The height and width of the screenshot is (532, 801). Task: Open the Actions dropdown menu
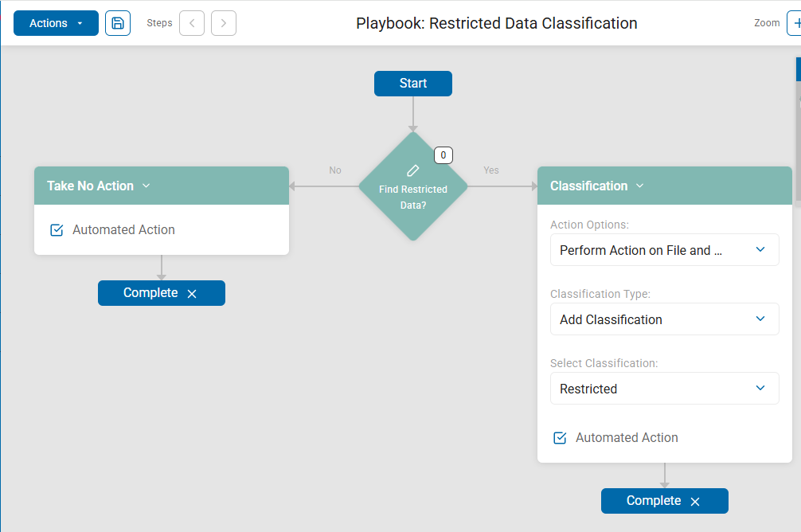[56, 23]
